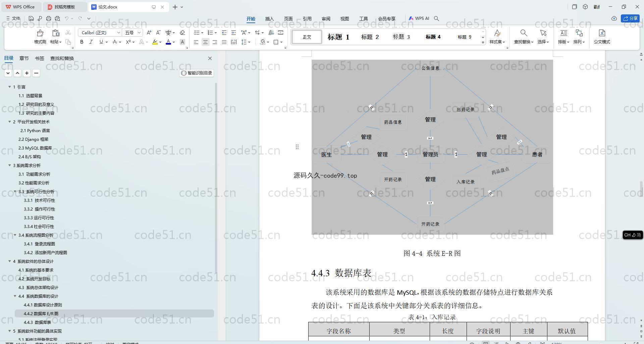
Task: Increase font size with A+ icon
Action: click(x=149, y=33)
